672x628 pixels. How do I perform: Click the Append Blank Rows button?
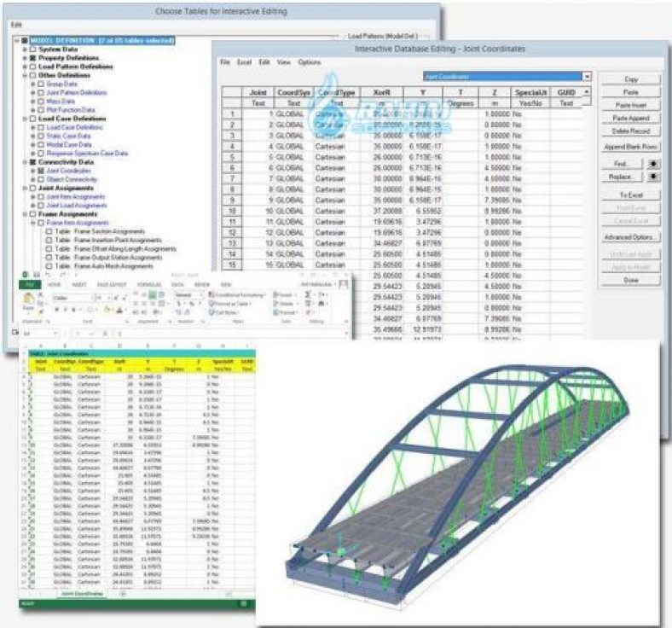click(x=631, y=147)
